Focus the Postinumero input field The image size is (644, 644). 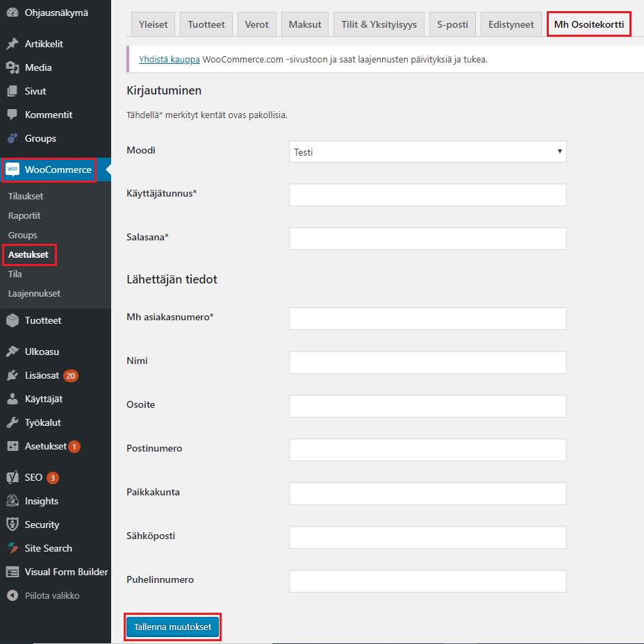(x=427, y=449)
